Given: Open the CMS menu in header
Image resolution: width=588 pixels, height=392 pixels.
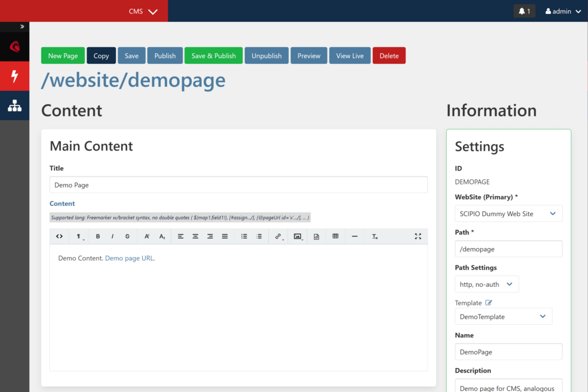Looking at the screenshot, I should 143,11.
